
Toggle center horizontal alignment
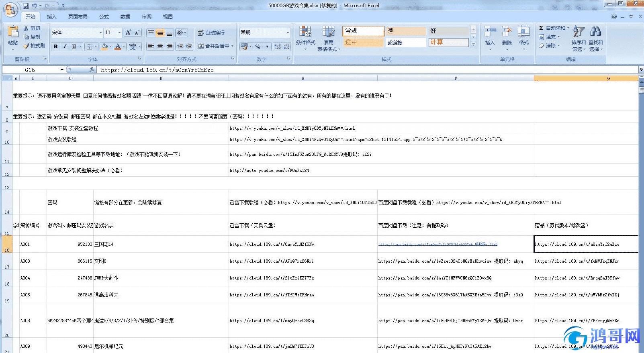pyautogui.click(x=160, y=46)
